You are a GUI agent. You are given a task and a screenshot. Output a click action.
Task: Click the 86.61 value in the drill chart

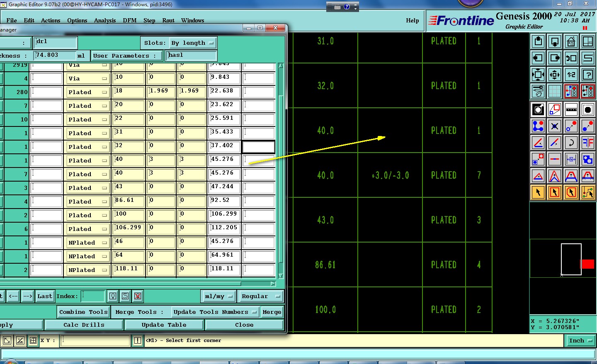(325, 265)
